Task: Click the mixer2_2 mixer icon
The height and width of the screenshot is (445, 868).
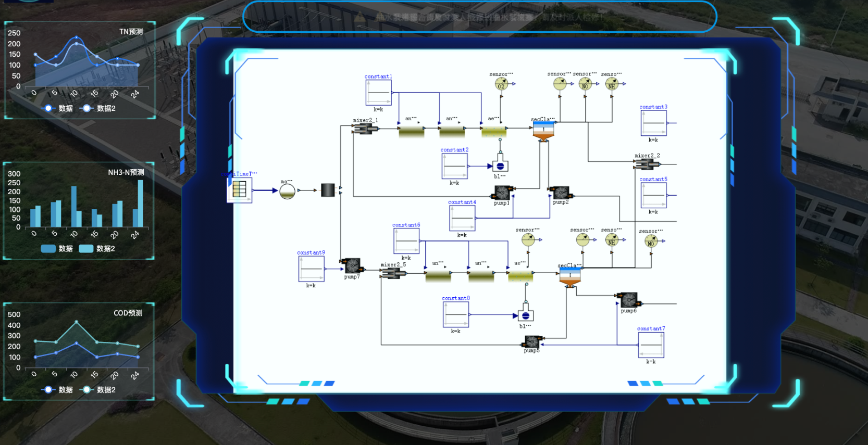Action: point(647,164)
